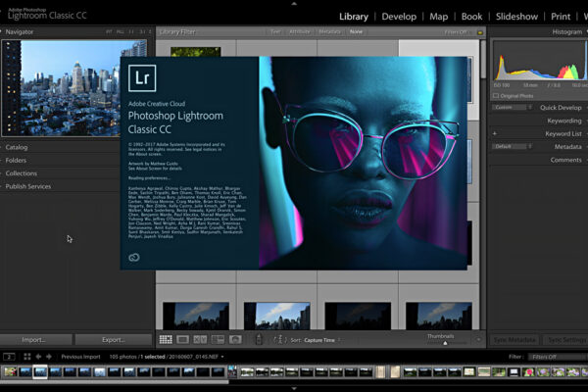The height and width of the screenshot is (392, 588).
Task: Switch to the Slideshow module
Action: tap(516, 17)
